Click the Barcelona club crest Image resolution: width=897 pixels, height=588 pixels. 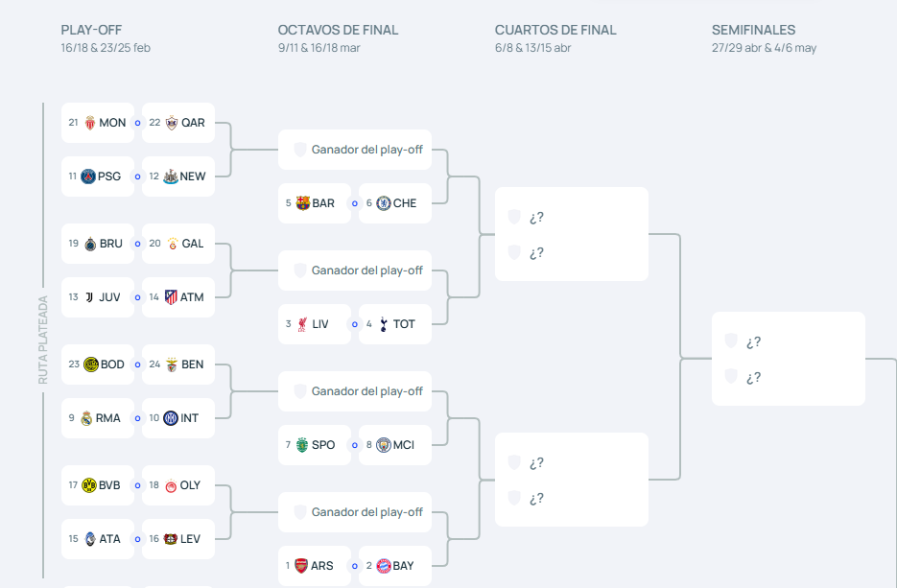pos(303,203)
